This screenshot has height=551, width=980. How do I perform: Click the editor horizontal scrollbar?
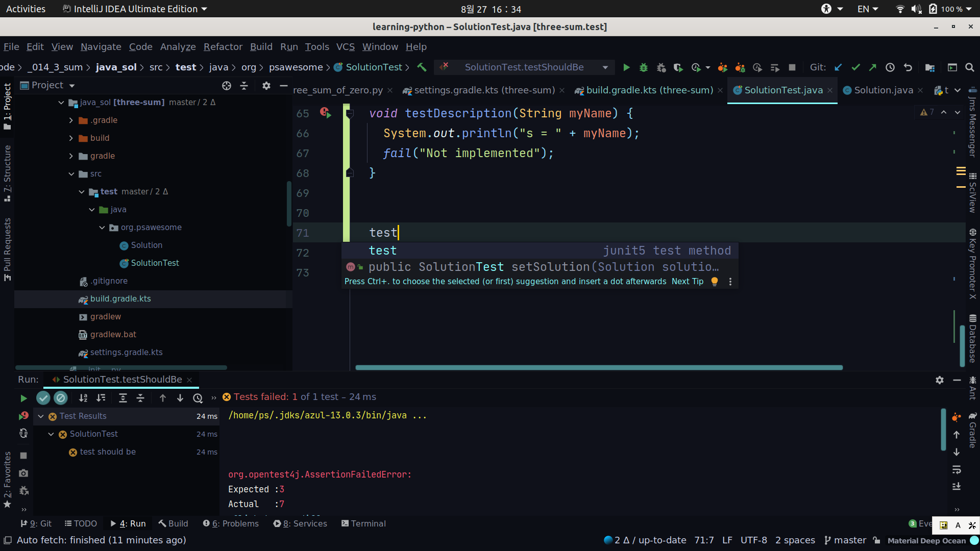click(598, 367)
